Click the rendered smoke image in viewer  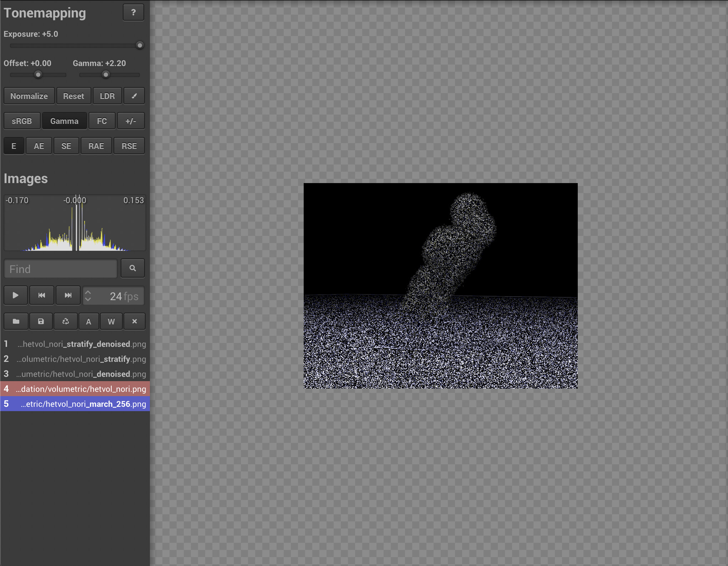pos(440,285)
